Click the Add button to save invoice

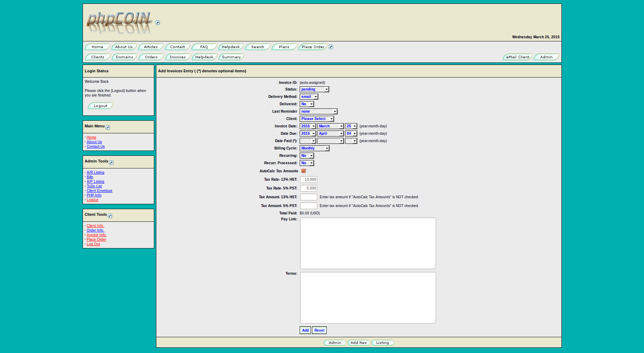pos(305,330)
